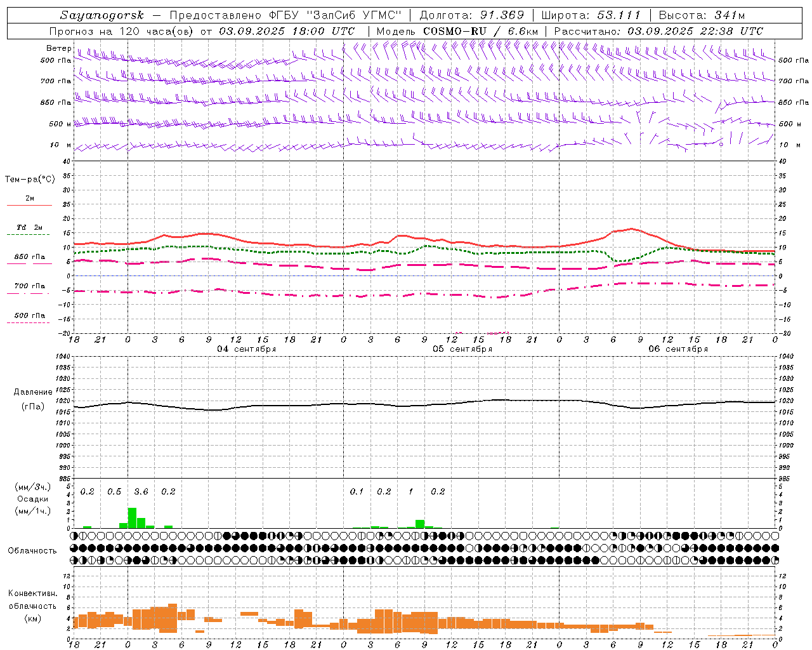Select the 'Предоставлено ФГБУ "ЗапСиб УГМС"' text
Image resolution: width=812 pixels, height=650 pixels.
click(x=287, y=15)
